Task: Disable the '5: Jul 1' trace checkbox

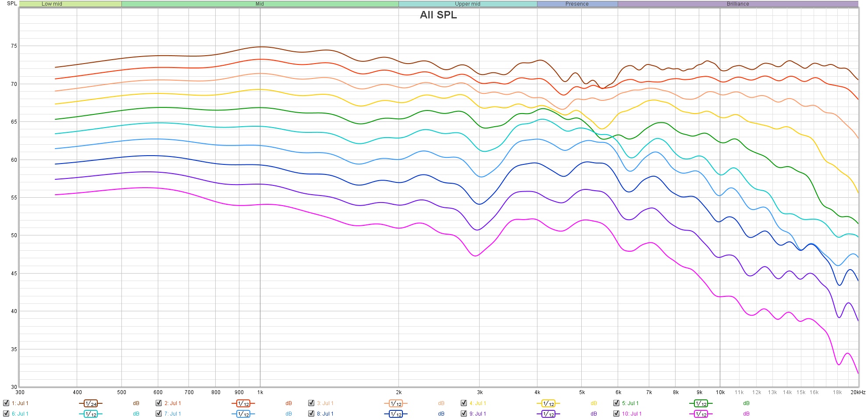Action: [616, 403]
